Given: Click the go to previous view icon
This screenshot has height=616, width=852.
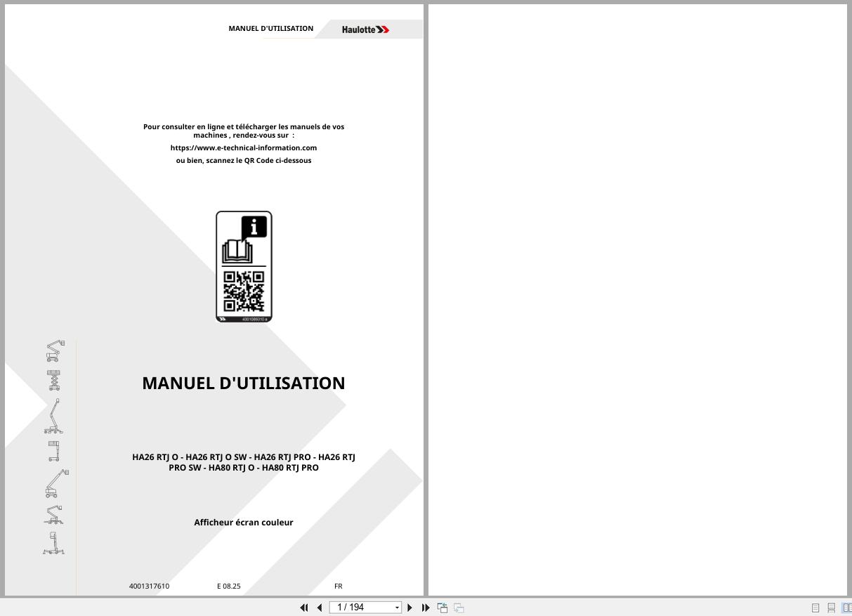Looking at the screenshot, I should [x=443, y=608].
